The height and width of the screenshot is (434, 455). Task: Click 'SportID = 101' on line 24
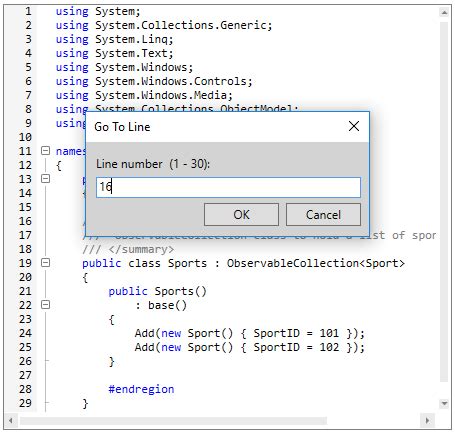tap(296, 333)
